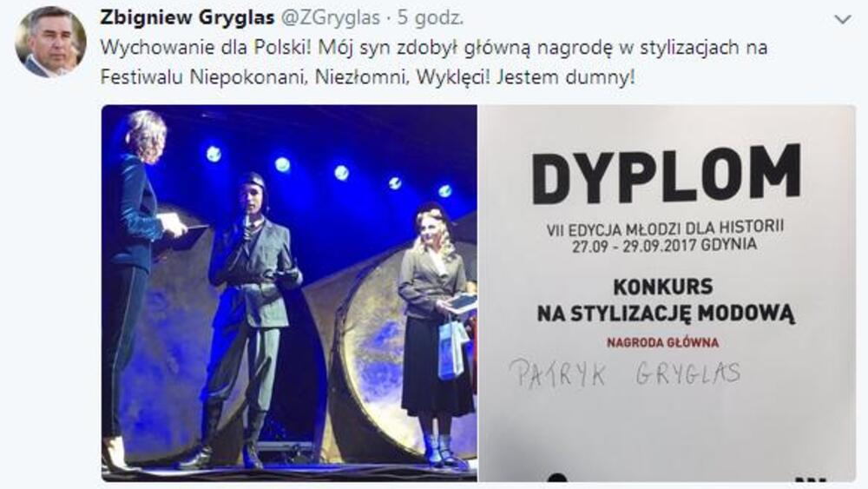This screenshot has height=489, width=868.
Task: Click the large DYPLOM heading in the image
Action: pos(667,175)
